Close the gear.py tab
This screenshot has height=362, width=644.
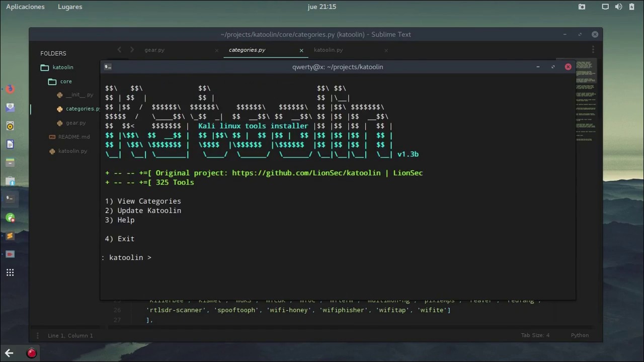tap(217, 50)
